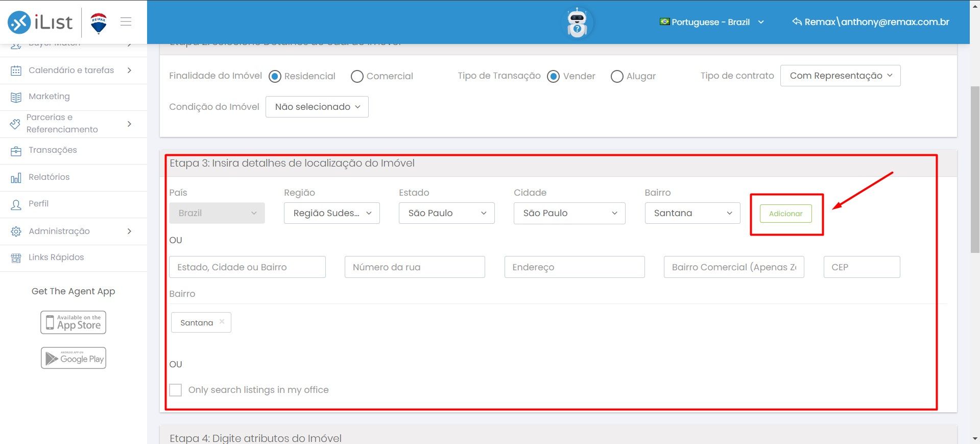
Task: Click the Adicionar button
Action: tap(785, 214)
